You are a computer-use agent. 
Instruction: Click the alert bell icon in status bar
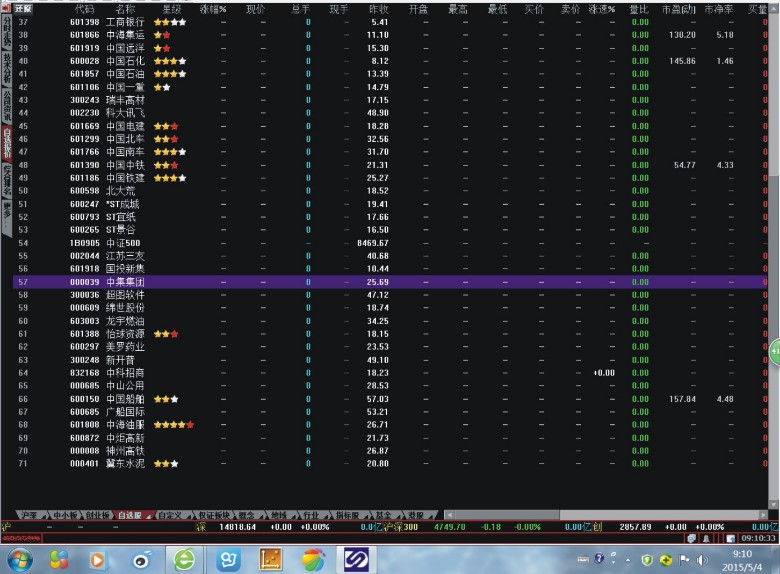point(706,538)
